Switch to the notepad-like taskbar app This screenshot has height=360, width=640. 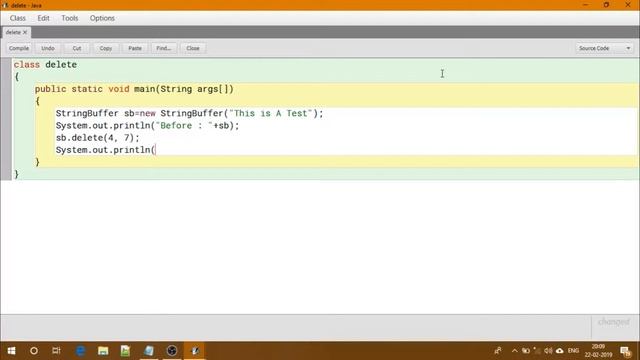click(149, 351)
